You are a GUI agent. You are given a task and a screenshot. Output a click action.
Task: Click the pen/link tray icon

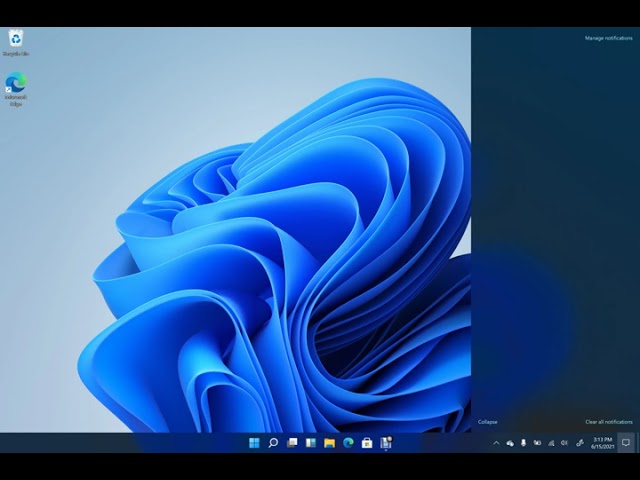pyautogui.click(x=580, y=443)
